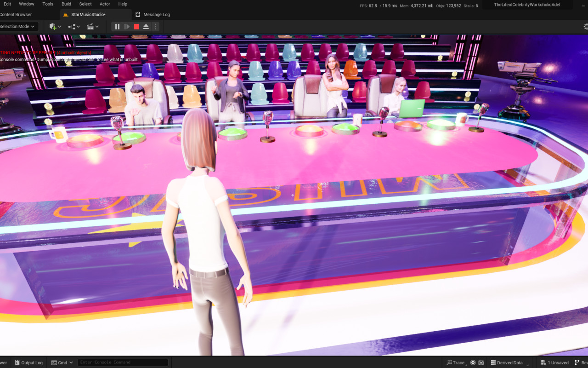
Task: Click the unbuilt lighting warning text
Action: [46, 52]
